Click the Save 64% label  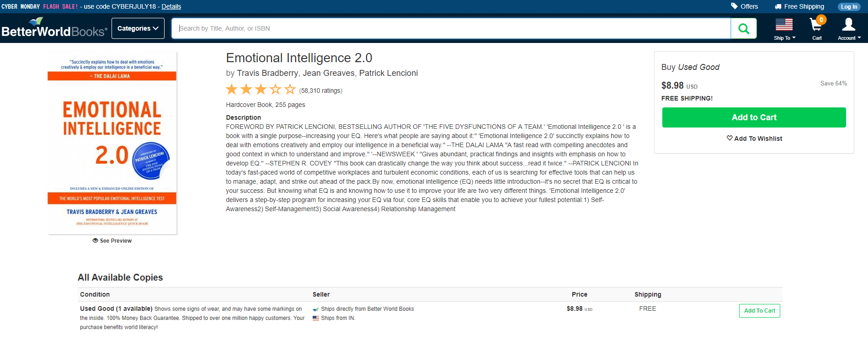[834, 84]
